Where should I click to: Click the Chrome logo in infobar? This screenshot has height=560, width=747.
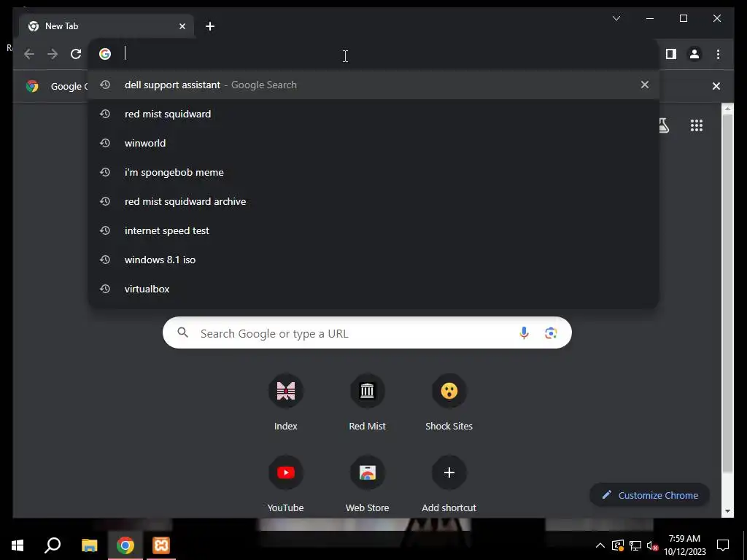point(32,86)
